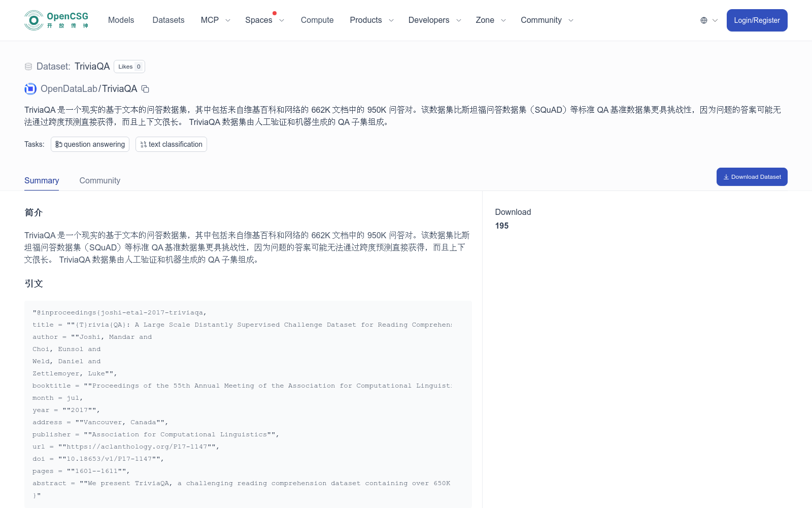
Task: Click the booktitle citation line
Action: pos(242,386)
